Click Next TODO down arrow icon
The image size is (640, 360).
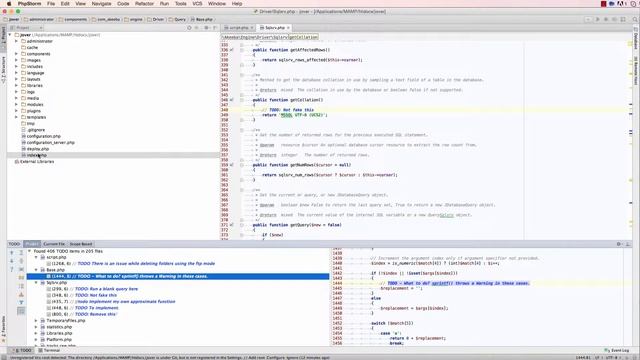[x=11, y=261]
